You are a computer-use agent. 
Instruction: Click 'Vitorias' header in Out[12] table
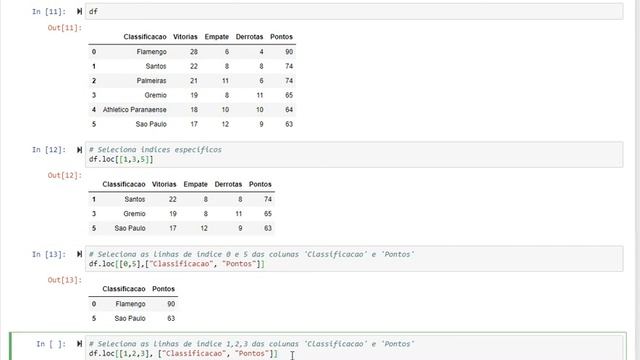(164, 184)
